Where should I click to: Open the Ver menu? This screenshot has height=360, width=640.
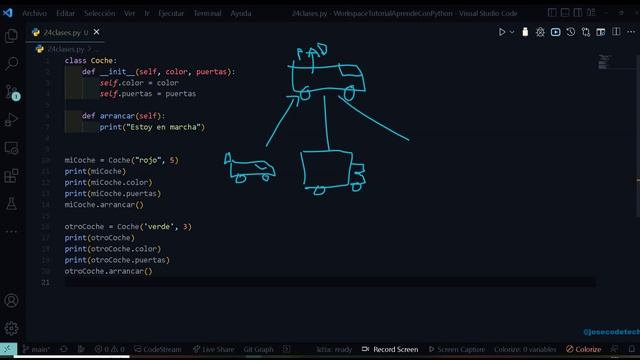(x=129, y=13)
